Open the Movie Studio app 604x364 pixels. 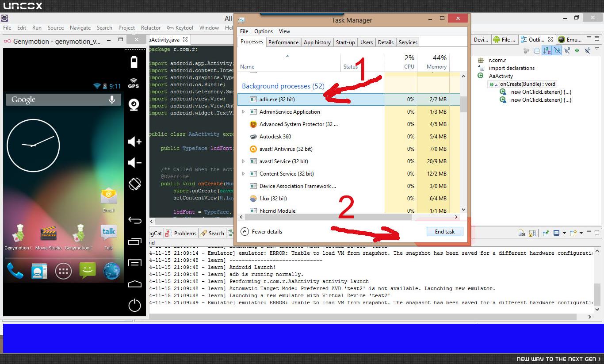point(48,238)
